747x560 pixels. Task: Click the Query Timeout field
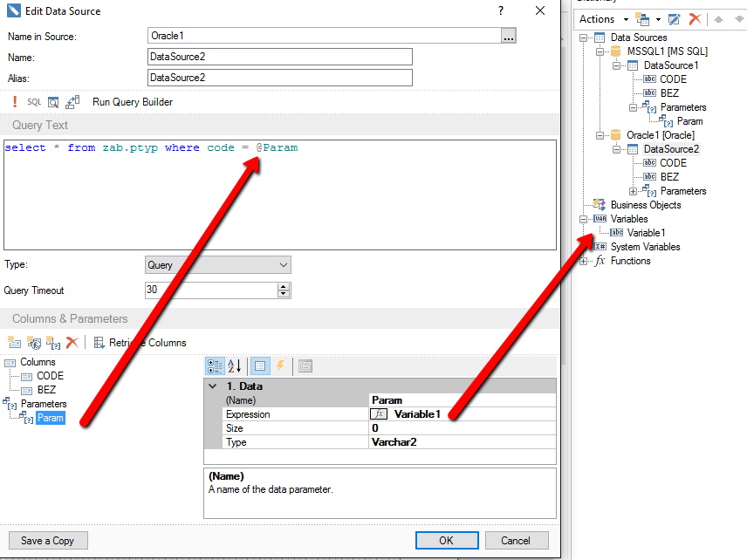pos(211,290)
